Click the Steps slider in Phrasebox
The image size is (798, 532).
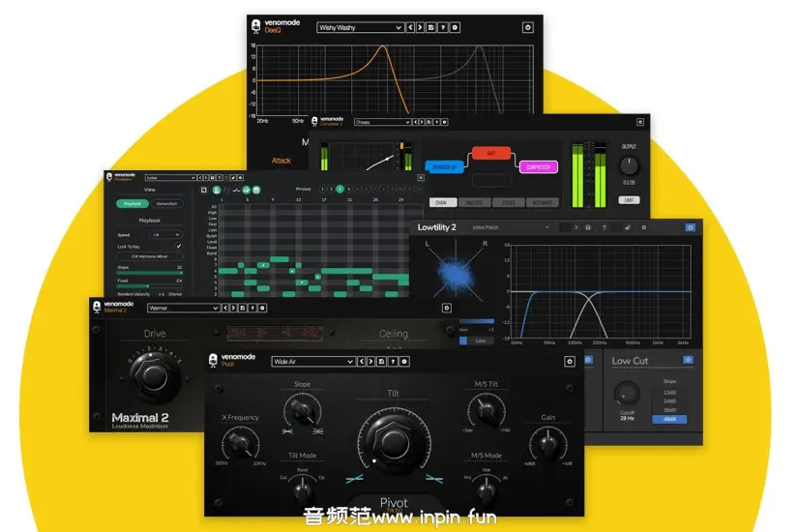tap(150, 273)
